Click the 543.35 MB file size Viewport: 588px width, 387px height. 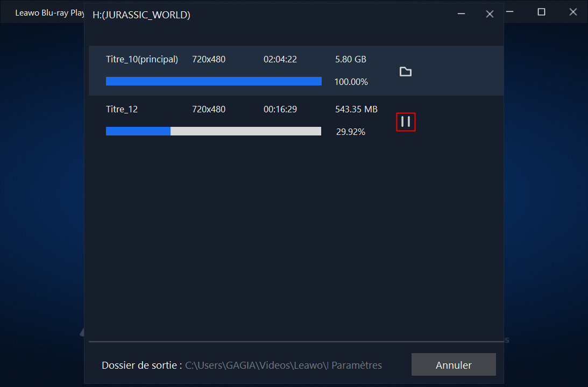tap(356, 109)
